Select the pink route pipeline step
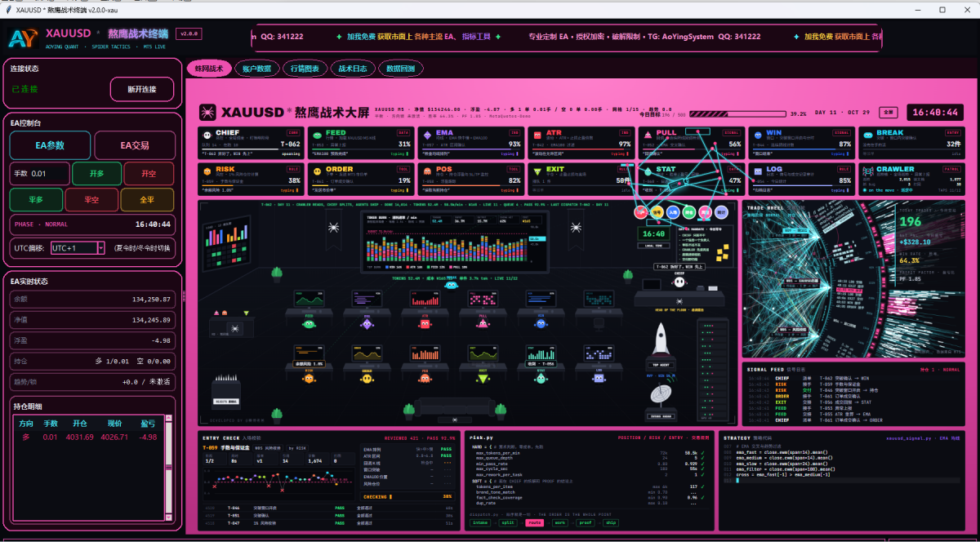The height and width of the screenshot is (542, 980). pos(534,522)
